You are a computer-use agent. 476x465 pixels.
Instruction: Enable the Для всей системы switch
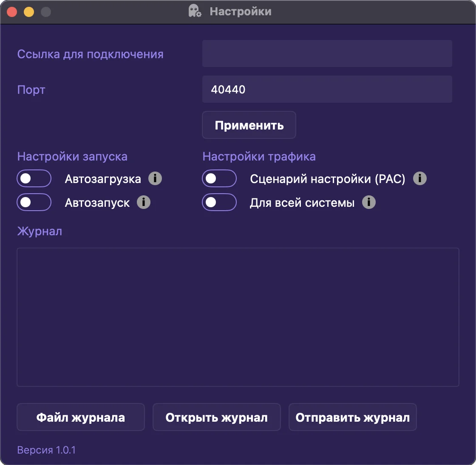[219, 202]
